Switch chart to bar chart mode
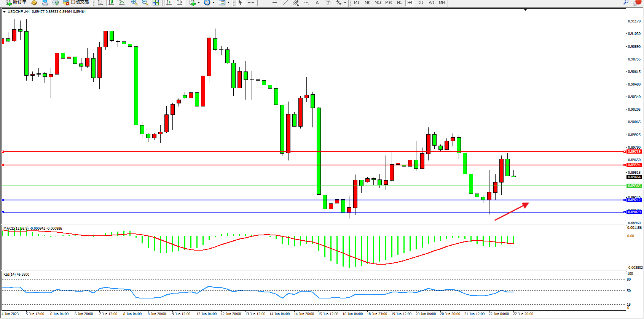 pyautogui.click(x=100, y=3)
